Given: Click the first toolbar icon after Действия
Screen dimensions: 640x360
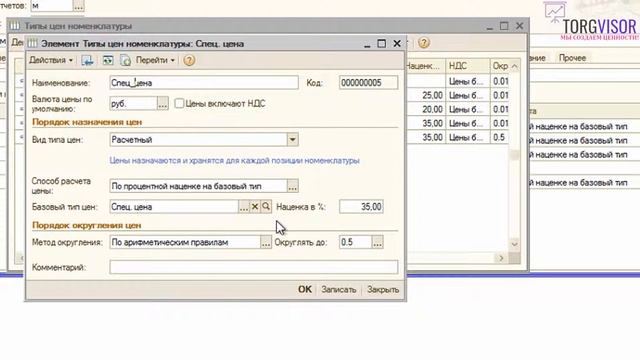Looking at the screenshot, I should tap(87, 60).
